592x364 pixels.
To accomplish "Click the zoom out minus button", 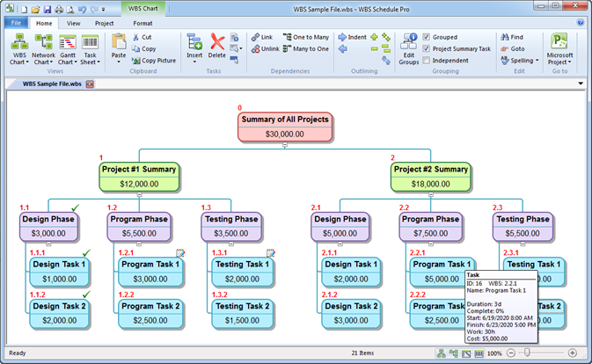I will 511,353.
